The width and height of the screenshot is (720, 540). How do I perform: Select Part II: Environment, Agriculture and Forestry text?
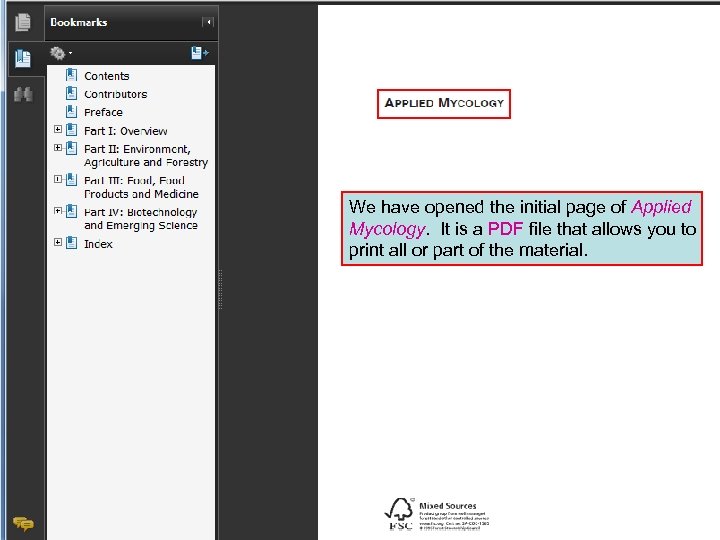click(146, 156)
